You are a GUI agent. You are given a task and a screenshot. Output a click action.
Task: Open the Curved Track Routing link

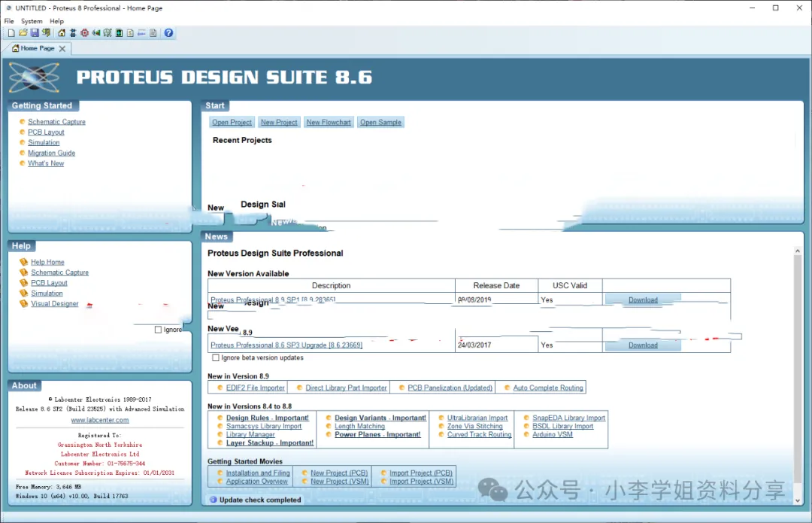coord(479,434)
